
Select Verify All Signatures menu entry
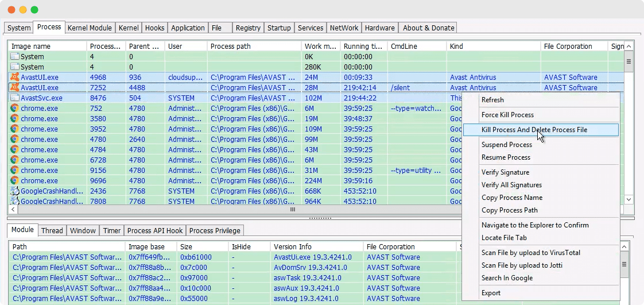click(x=511, y=185)
